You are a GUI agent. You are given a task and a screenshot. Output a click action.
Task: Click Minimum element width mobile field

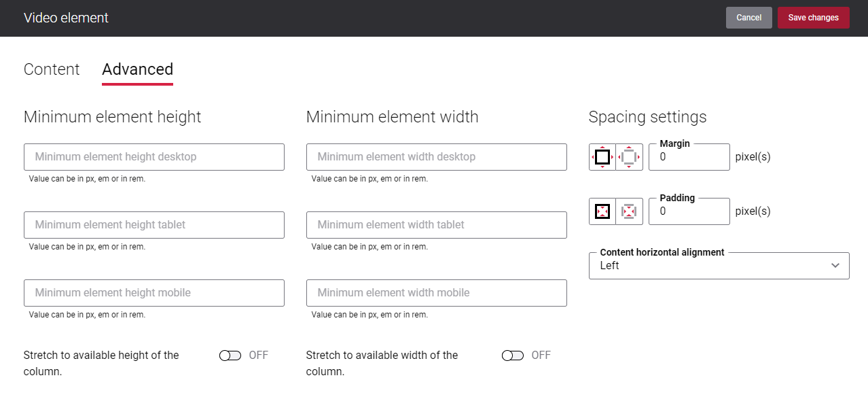[437, 293]
